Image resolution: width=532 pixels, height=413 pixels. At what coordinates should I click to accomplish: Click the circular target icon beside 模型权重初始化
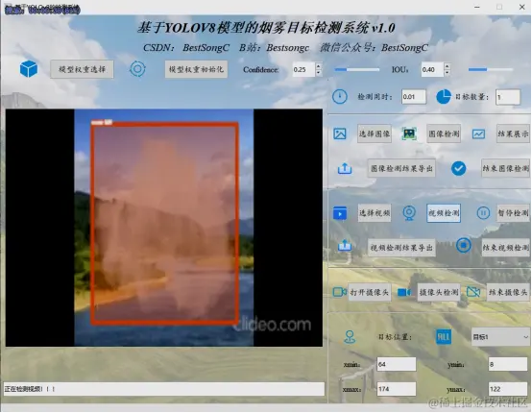click(x=137, y=69)
